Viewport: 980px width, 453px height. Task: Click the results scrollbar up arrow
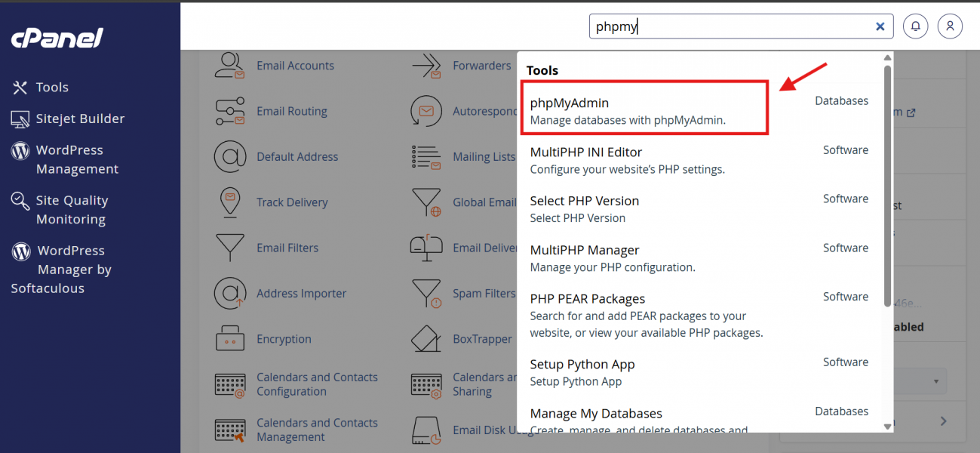888,57
